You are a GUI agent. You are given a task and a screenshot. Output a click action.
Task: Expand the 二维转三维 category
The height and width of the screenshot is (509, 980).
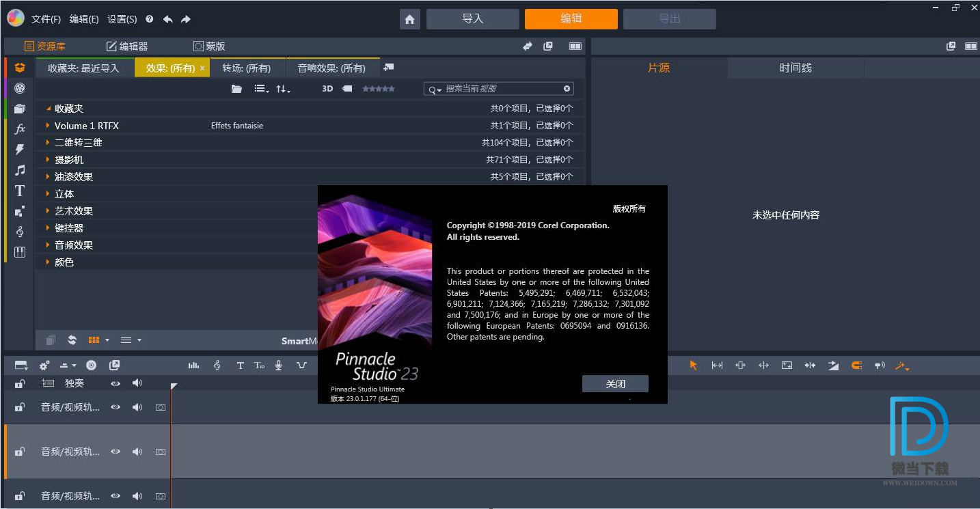point(48,143)
